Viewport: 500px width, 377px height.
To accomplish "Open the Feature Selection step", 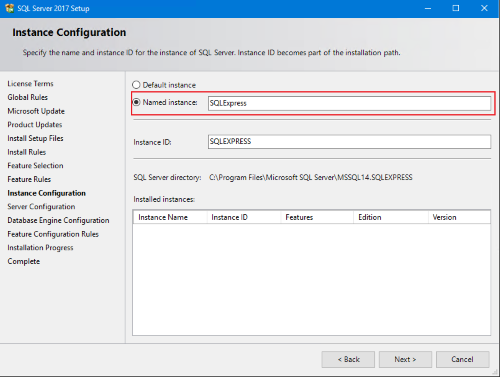I will (35, 166).
